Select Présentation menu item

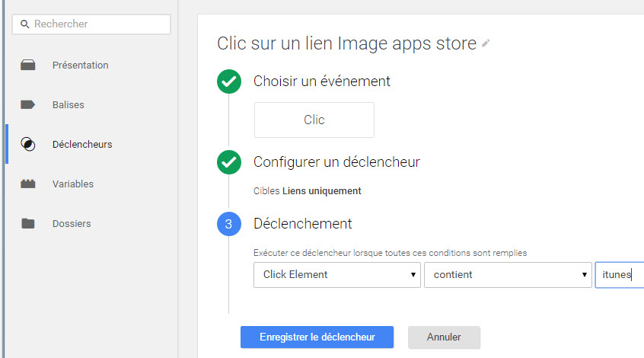coord(80,65)
